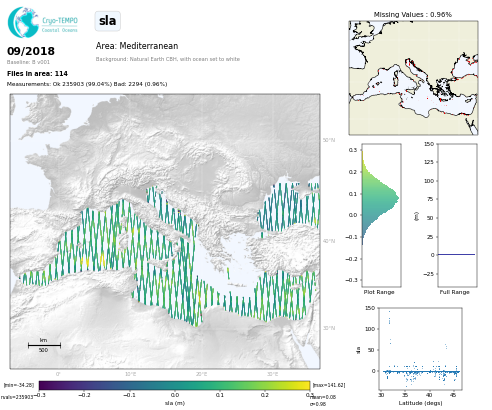Click the Area: Mediterranean title

[x=137, y=46]
